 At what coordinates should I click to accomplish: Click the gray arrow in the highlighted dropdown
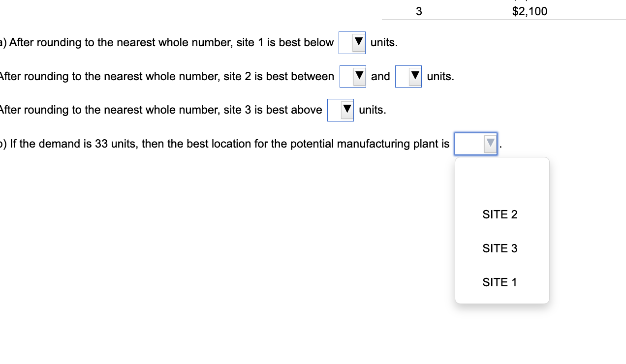491,144
